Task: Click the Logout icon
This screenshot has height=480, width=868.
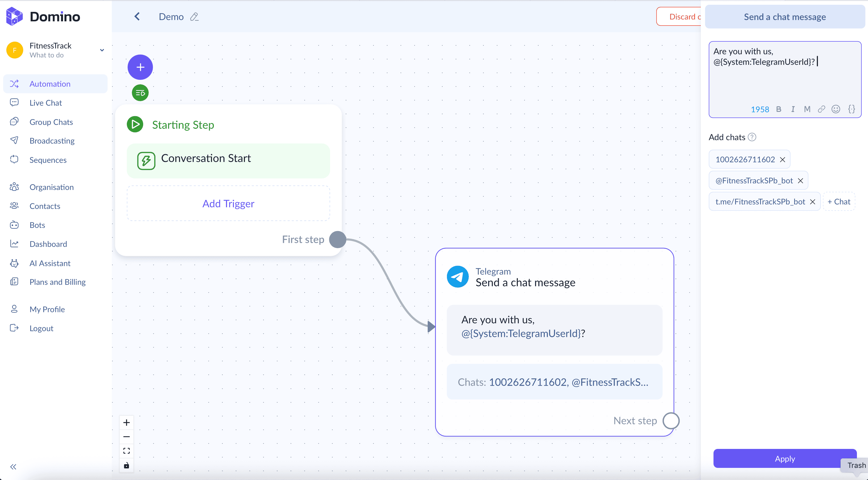Action: click(14, 328)
